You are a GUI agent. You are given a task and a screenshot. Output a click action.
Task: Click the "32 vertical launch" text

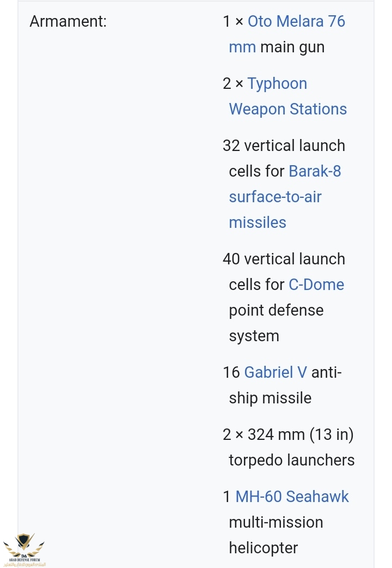coord(284,146)
